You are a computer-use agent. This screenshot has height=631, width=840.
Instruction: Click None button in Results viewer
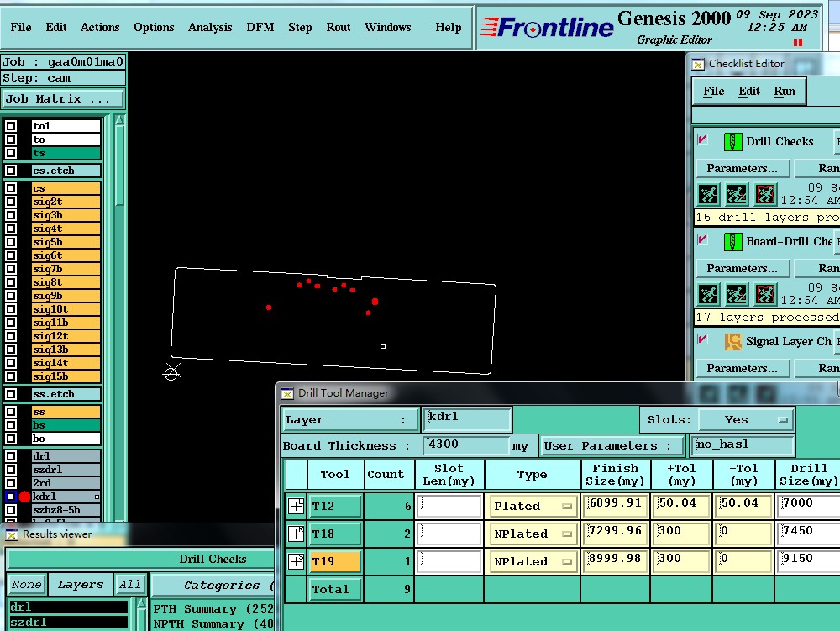point(26,585)
